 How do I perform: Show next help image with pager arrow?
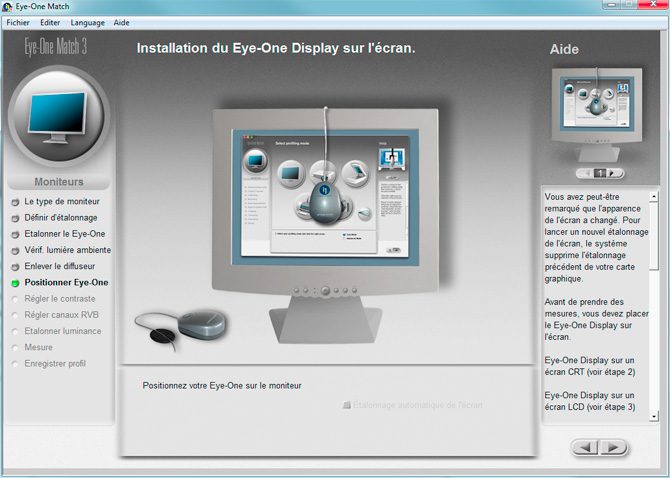(x=612, y=173)
